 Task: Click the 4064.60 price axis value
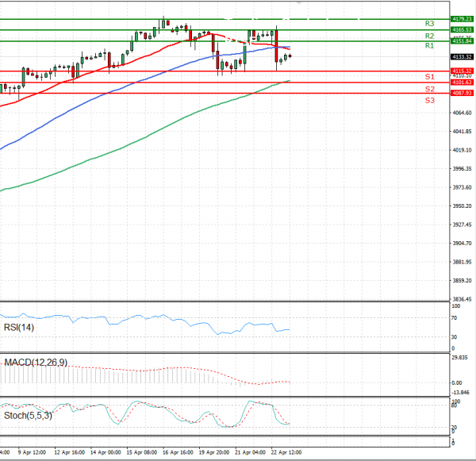462,113
